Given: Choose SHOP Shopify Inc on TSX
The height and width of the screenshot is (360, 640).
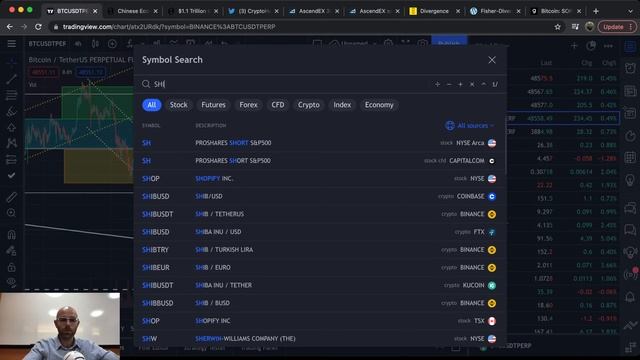Looking at the screenshot, I should [319, 321].
